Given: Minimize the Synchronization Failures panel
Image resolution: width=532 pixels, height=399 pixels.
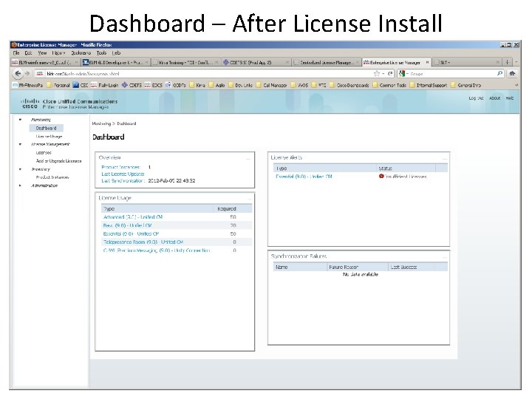Looking at the screenshot, I should tap(444, 257).
